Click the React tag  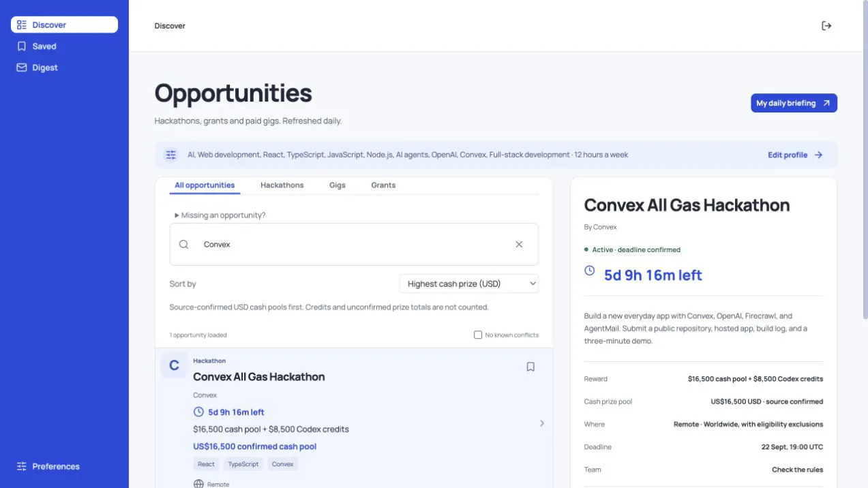coord(206,464)
